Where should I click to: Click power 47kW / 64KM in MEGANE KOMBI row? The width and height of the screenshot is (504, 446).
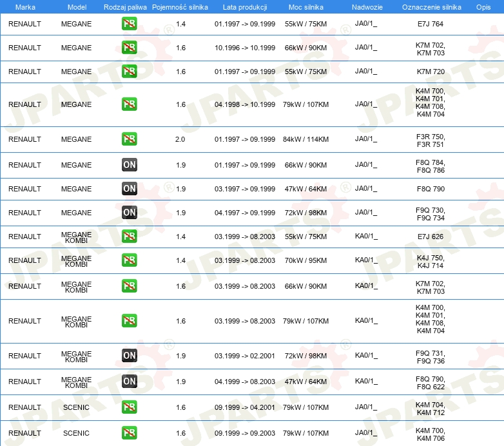pos(305,382)
